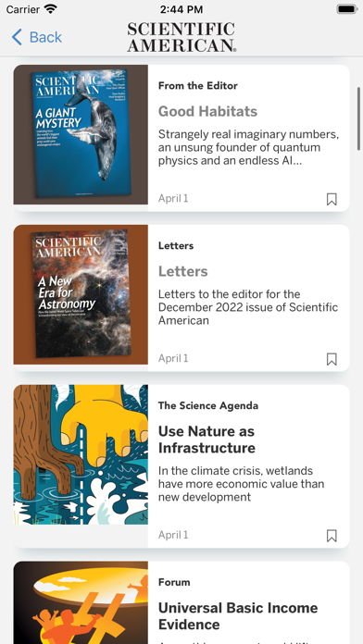Open the Universal Basic Income illustration
Viewport: 363px width, 644px height.
coord(81,602)
